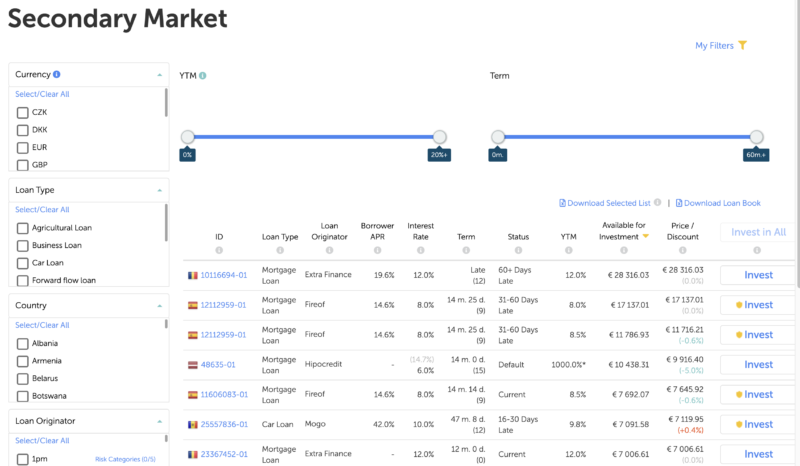Viewport: 800px width, 466px height.
Task: Check the Car Loan filter
Action: click(x=22, y=263)
